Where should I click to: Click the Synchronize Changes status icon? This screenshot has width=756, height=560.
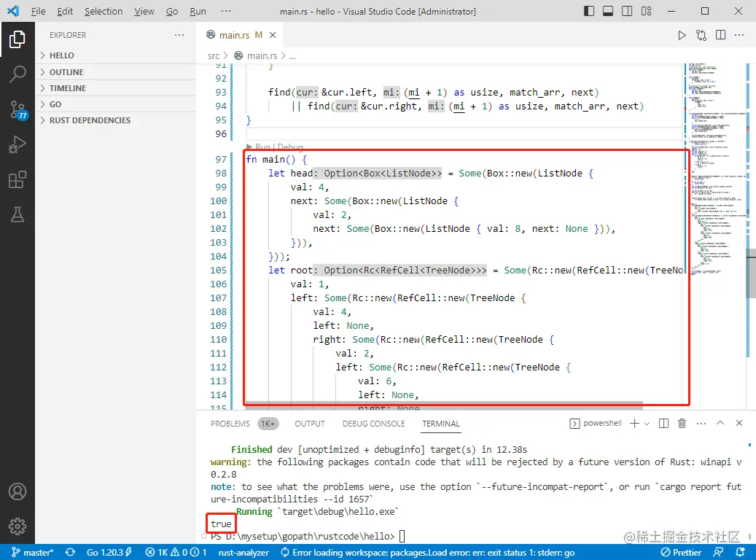(71, 552)
